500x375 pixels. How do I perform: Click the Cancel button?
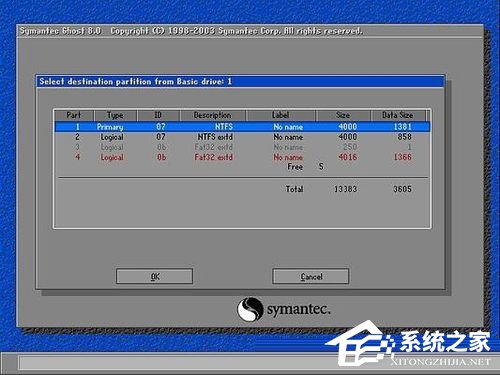tap(311, 276)
